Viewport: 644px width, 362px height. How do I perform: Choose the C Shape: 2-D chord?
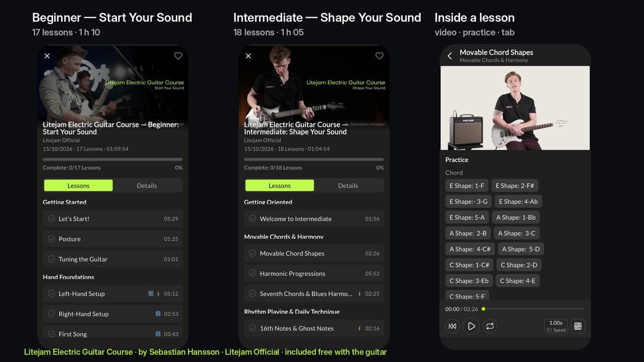[x=519, y=265]
